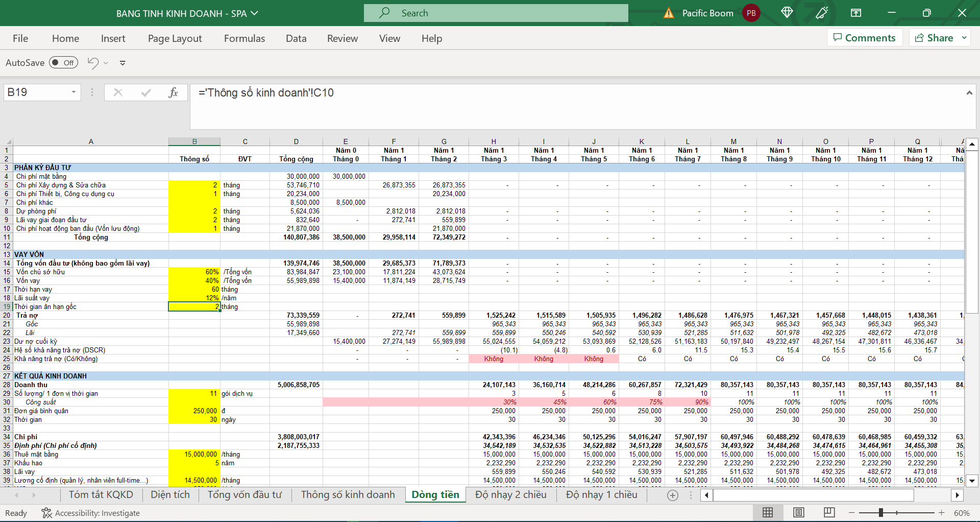
Task: Open the Share dropdown arrow
Action: [x=964, y=38]
